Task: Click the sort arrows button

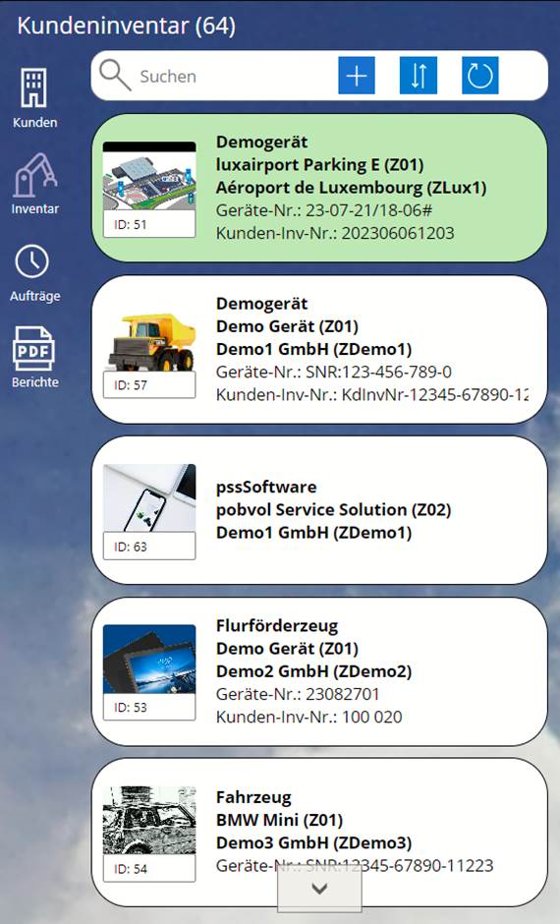Action: pos(419,76)
